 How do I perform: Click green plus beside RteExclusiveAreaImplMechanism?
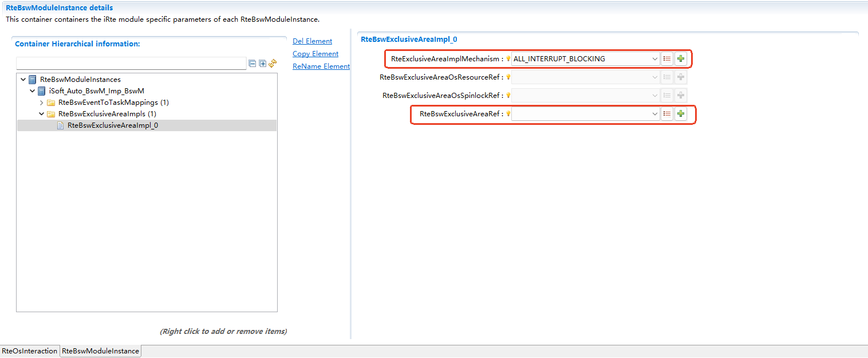point(680,58)
